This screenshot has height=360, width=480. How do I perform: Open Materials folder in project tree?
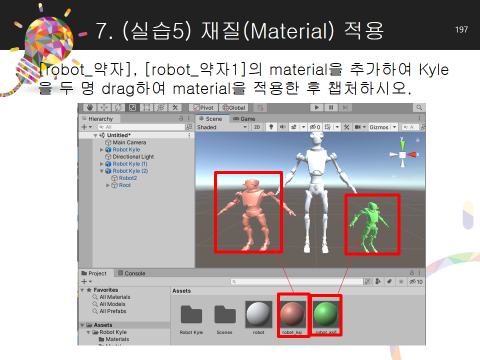[x=114, y=339]
